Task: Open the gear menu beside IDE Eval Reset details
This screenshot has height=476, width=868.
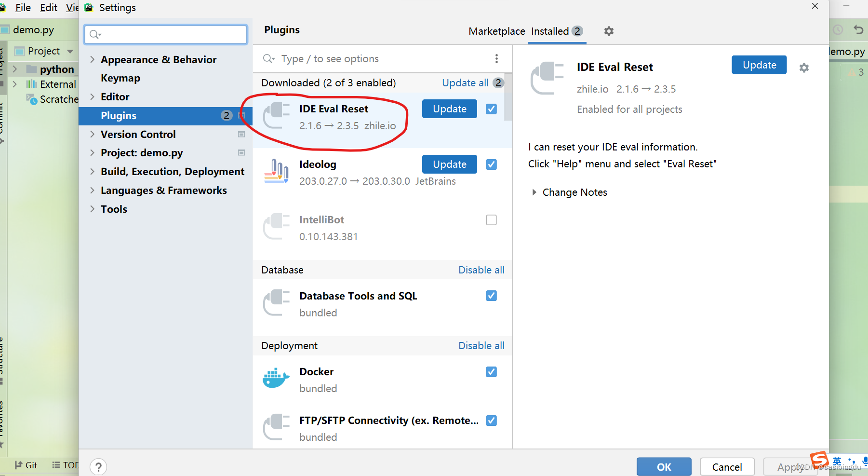Action: pyautogui.click(x=804, y=68)
